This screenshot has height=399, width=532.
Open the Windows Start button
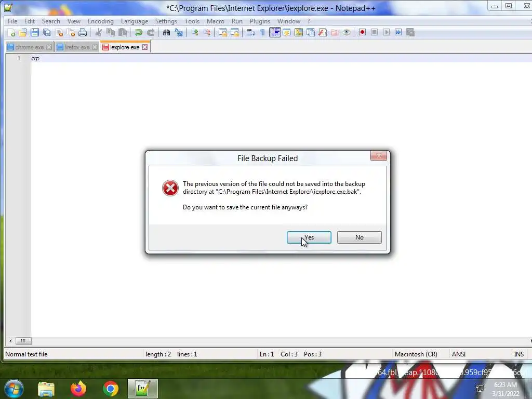coord(14,389)
